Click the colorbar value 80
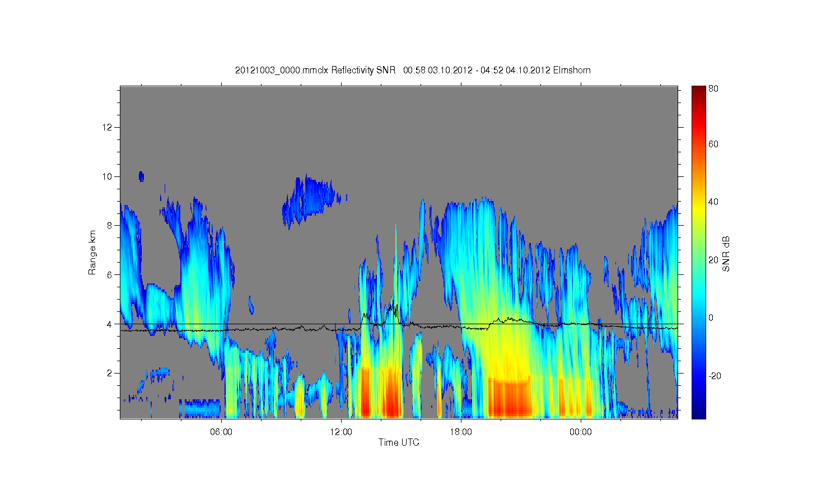Screen dimensions: 840x504 tap(713, 89)
